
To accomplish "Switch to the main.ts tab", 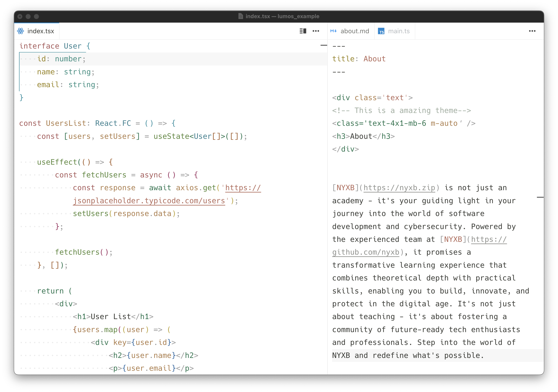I will (x=399, y=31).
